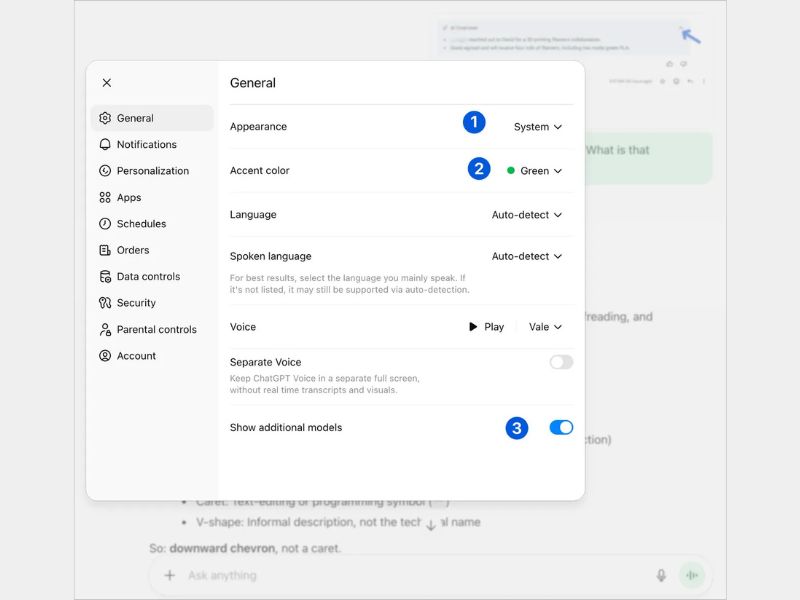Go to Parental controls settings
This screenshot has width=800, height=600.
pos(156,329)
